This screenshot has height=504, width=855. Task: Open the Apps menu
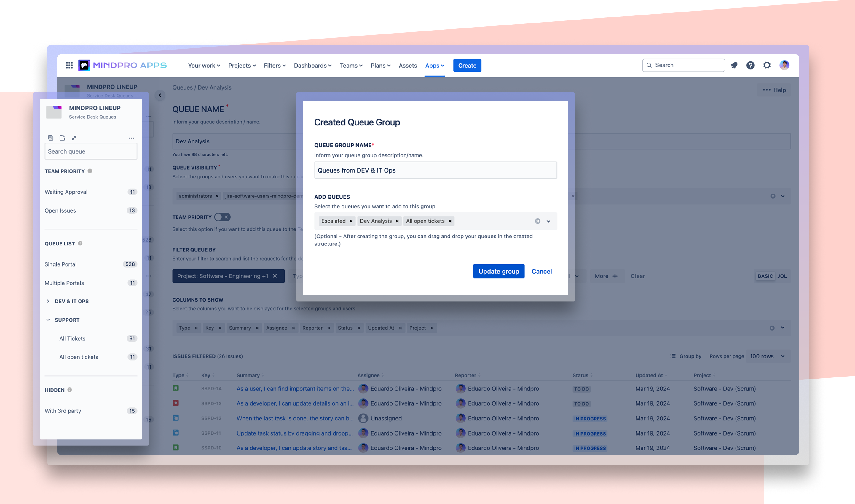point(435,65)
